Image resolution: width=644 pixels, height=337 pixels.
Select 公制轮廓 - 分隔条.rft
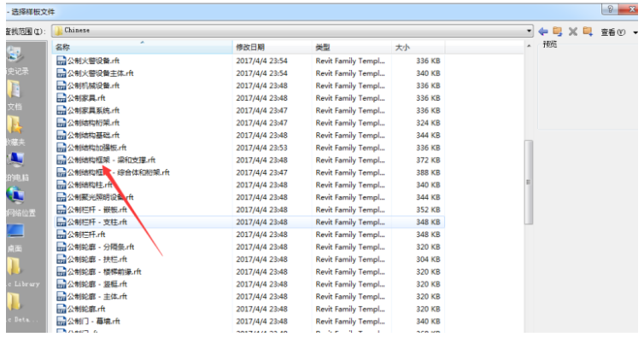[101, 247]
